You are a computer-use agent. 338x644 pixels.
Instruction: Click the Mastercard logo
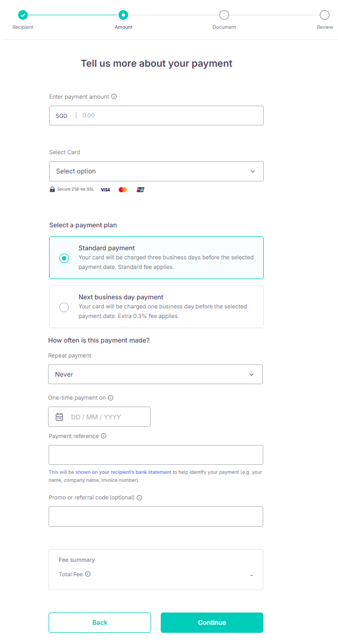123,189
